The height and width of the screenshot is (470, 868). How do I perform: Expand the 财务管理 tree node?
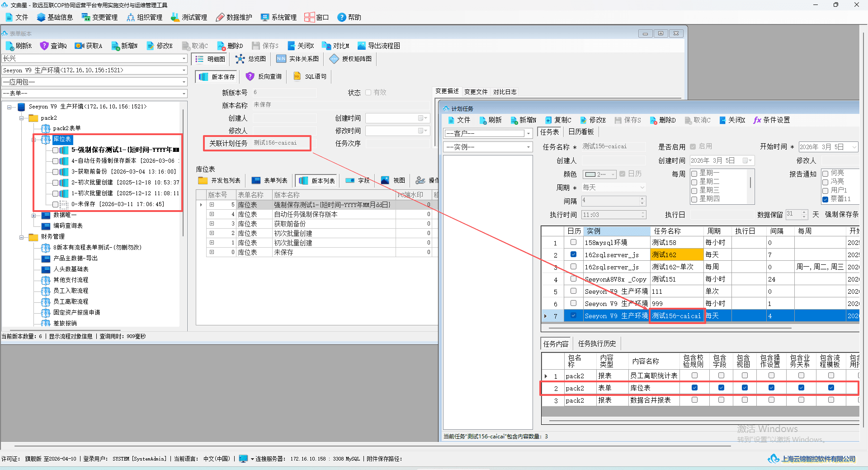pyautogui.click(x=21, y=237)
